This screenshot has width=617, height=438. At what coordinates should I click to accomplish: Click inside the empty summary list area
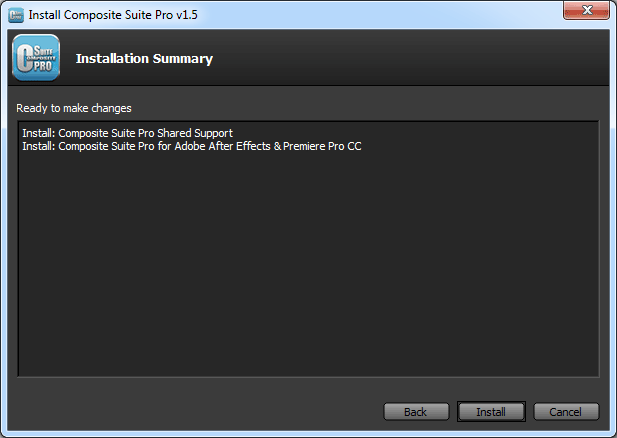click(x=308, y=264)
